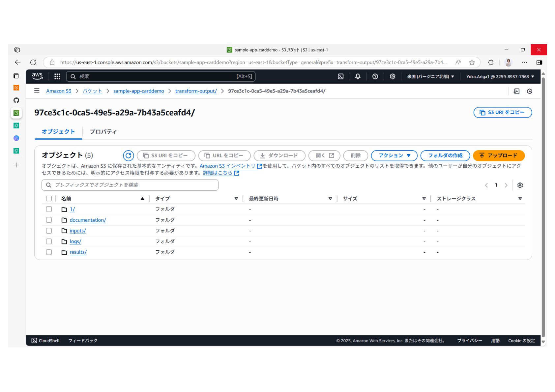Sort by ストレージクラス column arrow
Screen dimensions: 555x392
pos(520,199)
